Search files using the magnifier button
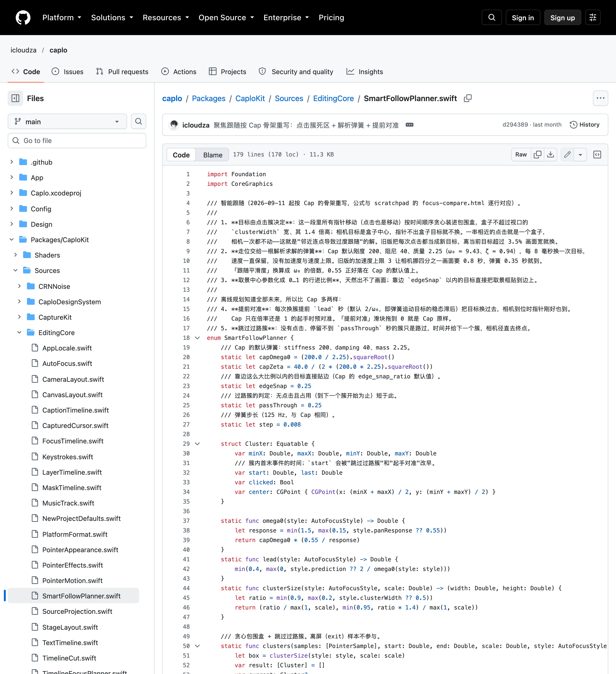Screen dimensions: 616x674 coord(138,121)
